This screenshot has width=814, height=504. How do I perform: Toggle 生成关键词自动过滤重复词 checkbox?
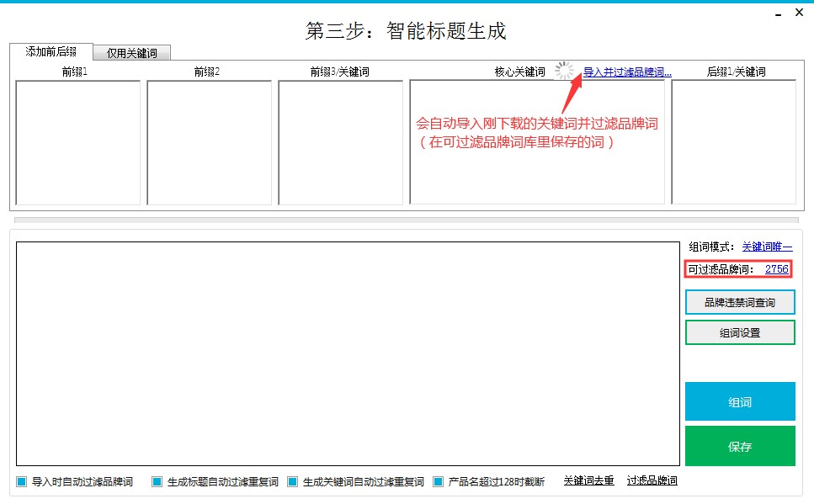[x=293, y=482]
